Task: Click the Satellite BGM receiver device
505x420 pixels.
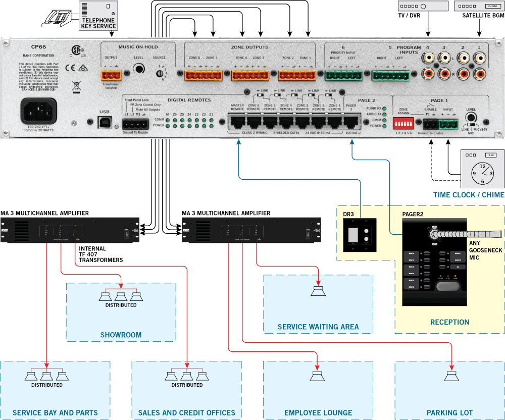Action: coord(480,6)
